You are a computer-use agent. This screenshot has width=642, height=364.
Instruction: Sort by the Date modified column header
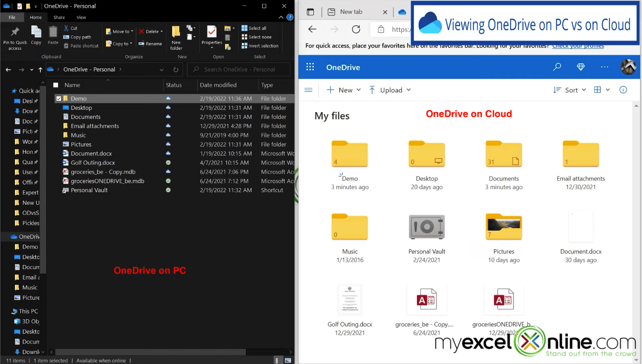[228, 85]
